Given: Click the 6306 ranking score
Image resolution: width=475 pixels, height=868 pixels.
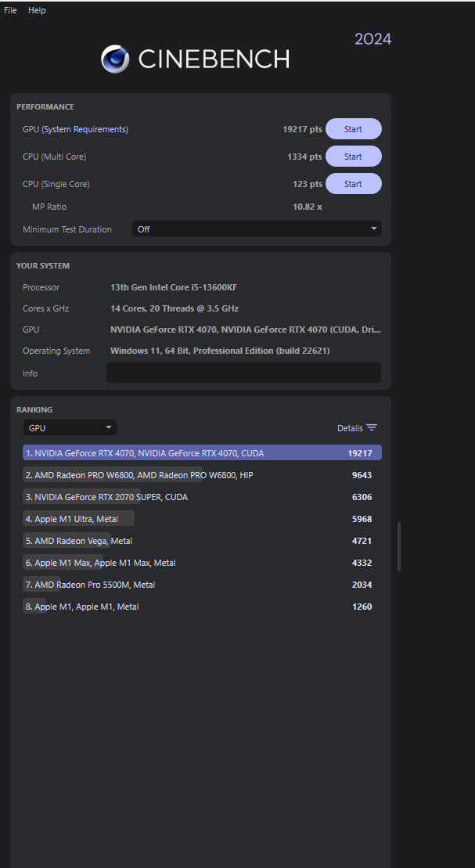Looking at the screenshot, I should [362, 497].
